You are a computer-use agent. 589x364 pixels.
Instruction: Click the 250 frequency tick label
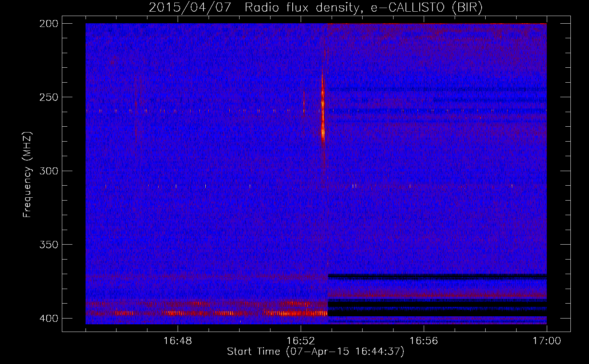(49, 97)
